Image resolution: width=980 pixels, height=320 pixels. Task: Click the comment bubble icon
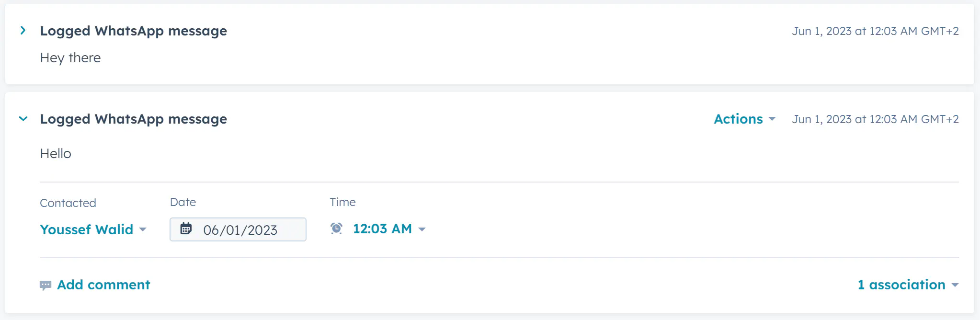[x=46, y=286]
